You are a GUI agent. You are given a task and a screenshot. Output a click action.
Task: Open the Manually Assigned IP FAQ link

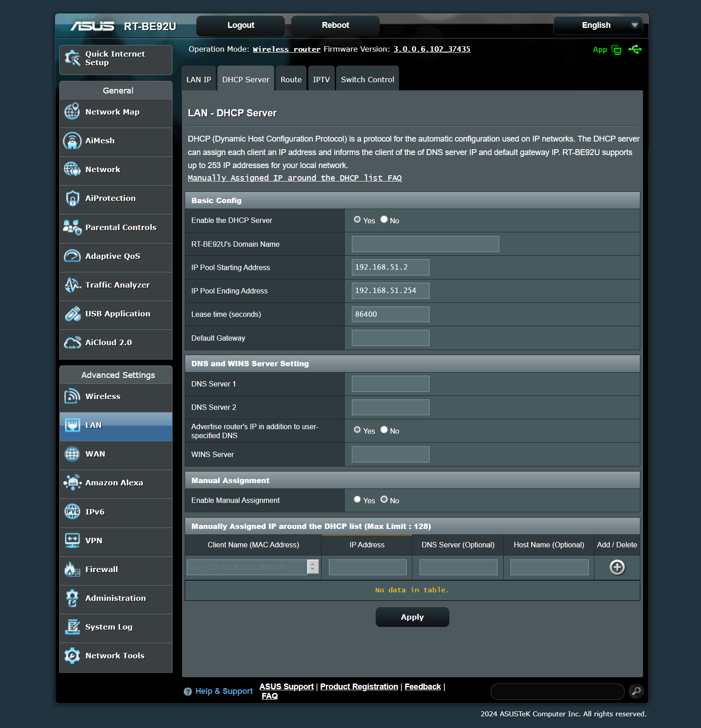coord(294,178)
